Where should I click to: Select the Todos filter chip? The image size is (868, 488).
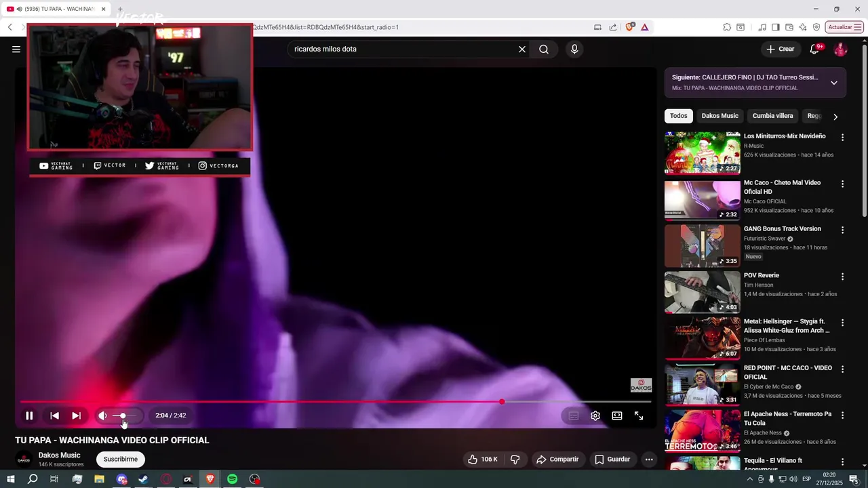point(678,116)
